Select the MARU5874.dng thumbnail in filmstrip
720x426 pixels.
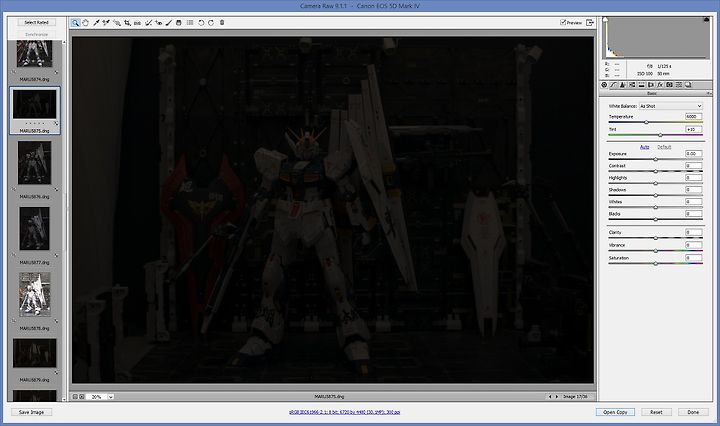click(34, 54)
